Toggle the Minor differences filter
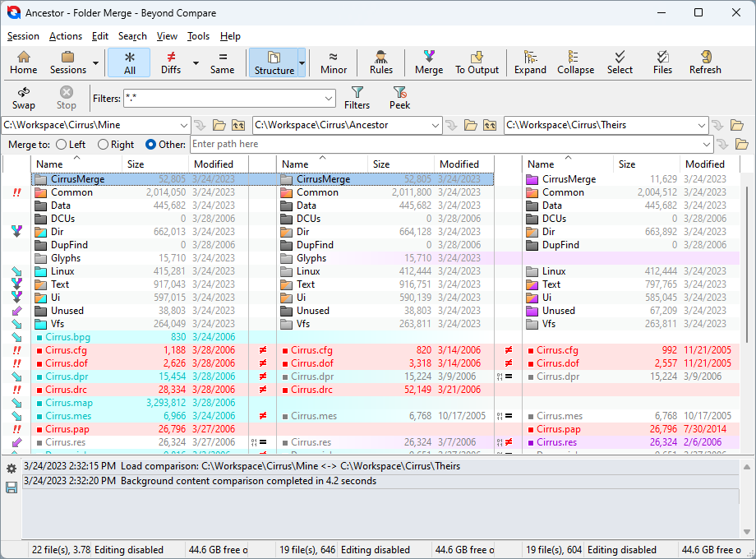 [x=333, y=62]
